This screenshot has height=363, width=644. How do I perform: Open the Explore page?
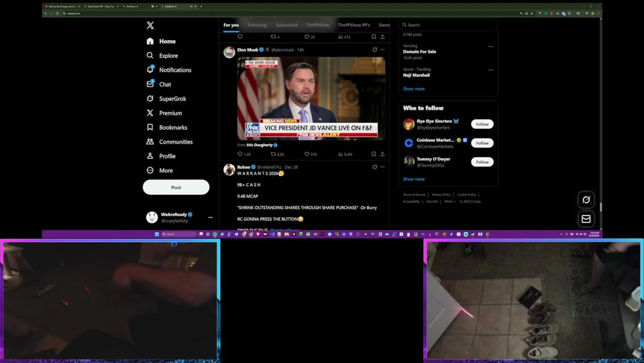(162, 55)
